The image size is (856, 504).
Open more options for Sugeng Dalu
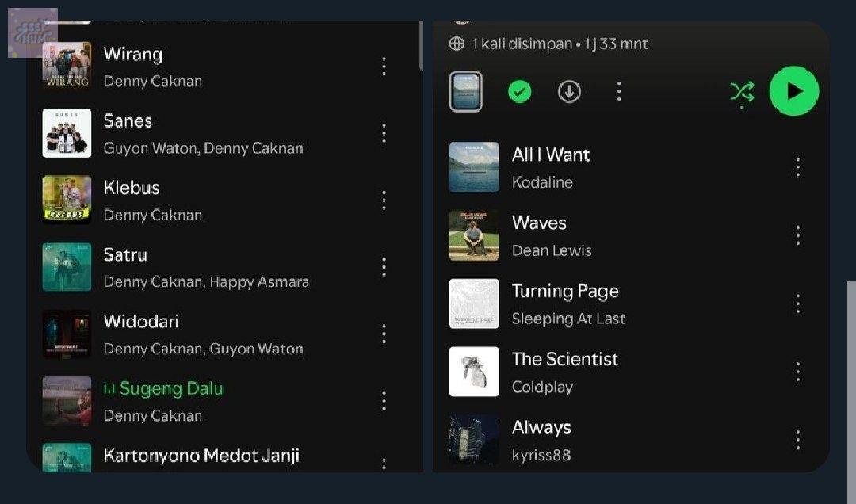point(384,401)
